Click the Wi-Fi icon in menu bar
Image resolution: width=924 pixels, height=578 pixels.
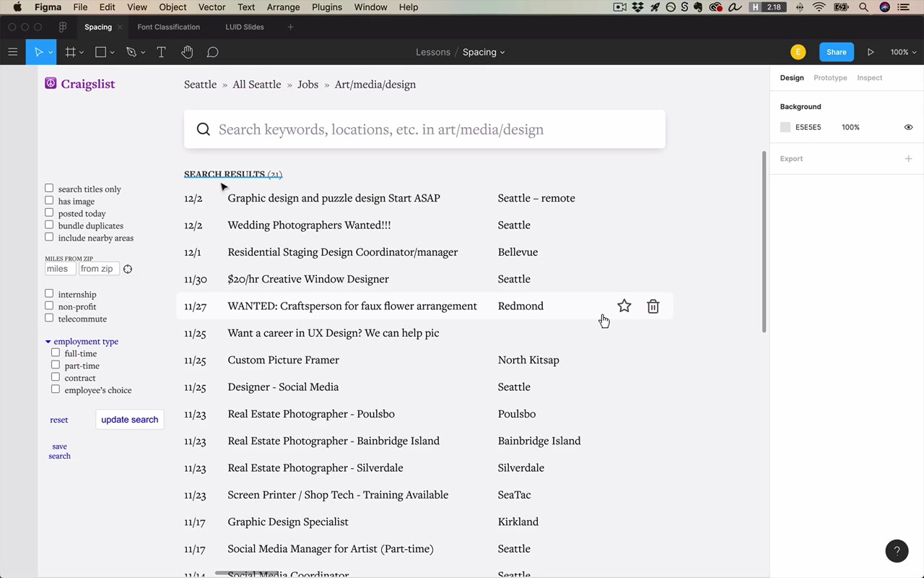819,7
